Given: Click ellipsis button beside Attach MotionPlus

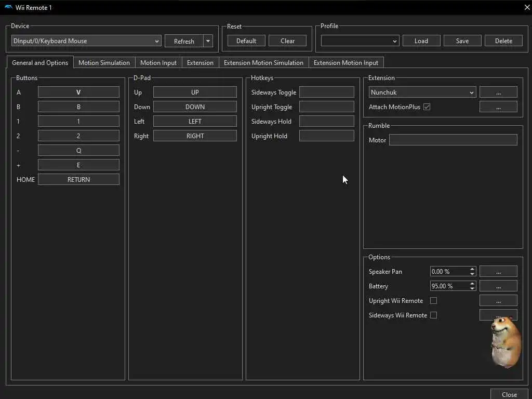Looking at the screenshot, I should [x=498, y=107].
